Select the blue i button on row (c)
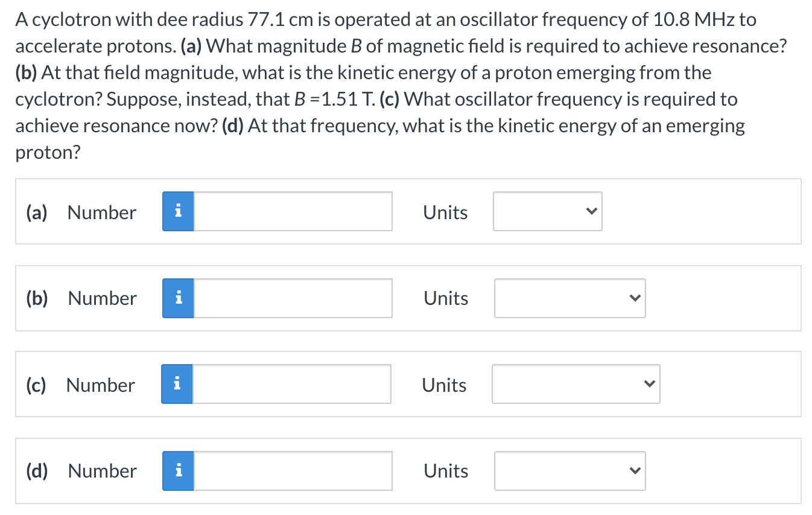The image size is (812, 515). [177, 384]
